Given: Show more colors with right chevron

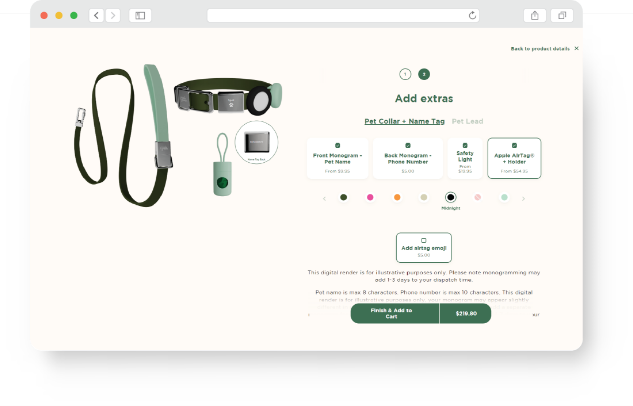Looking at the screenshot, I should point(524,198).
